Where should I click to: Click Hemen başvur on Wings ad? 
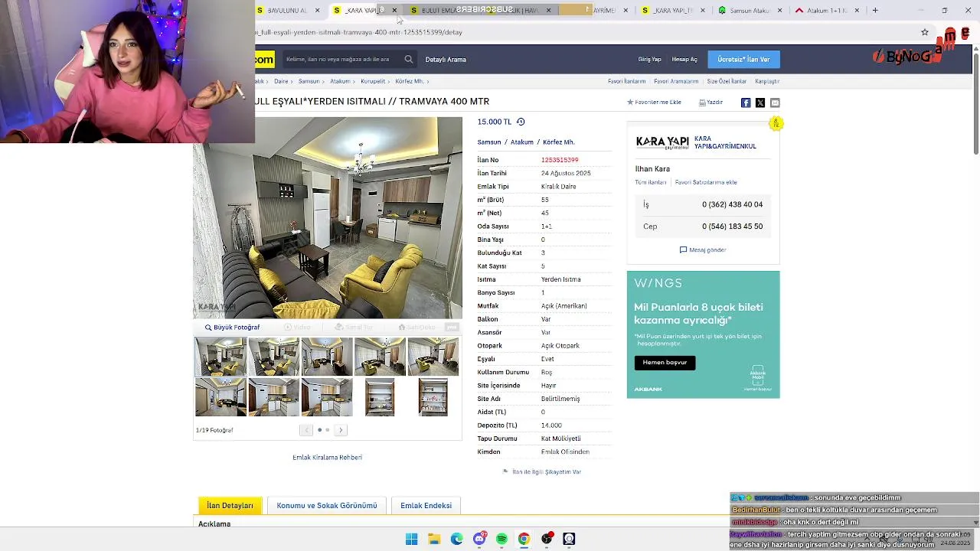(665, 362)
